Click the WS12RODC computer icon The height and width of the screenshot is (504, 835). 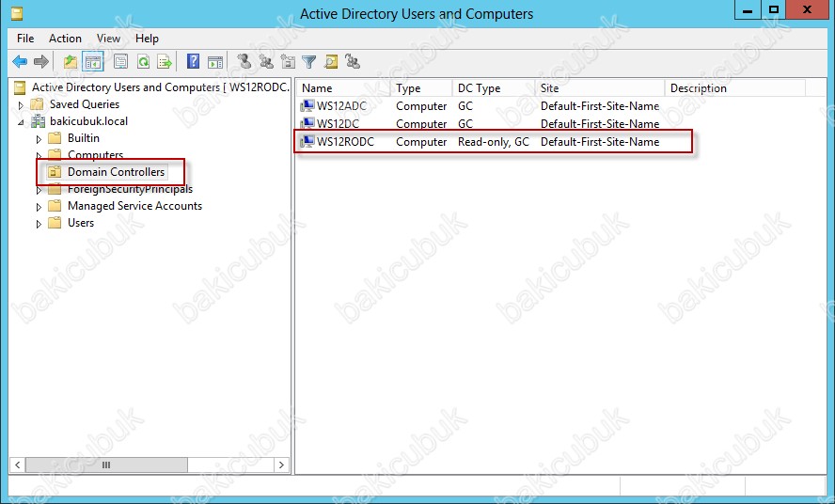point(307,141)
